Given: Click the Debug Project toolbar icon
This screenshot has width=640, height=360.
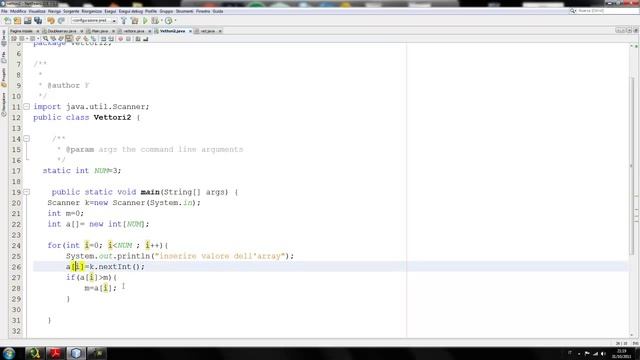Looking at the screenshot, I should click(x=155, y=20).
